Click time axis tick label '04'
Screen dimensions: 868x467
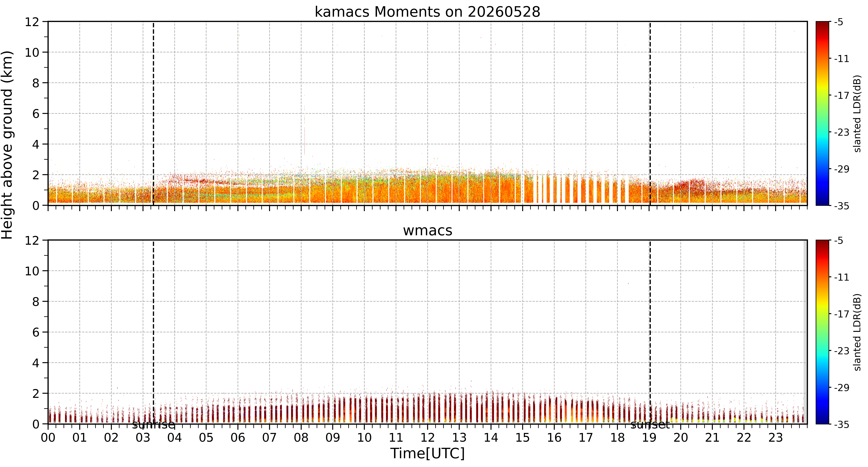(x=175, y=438)
